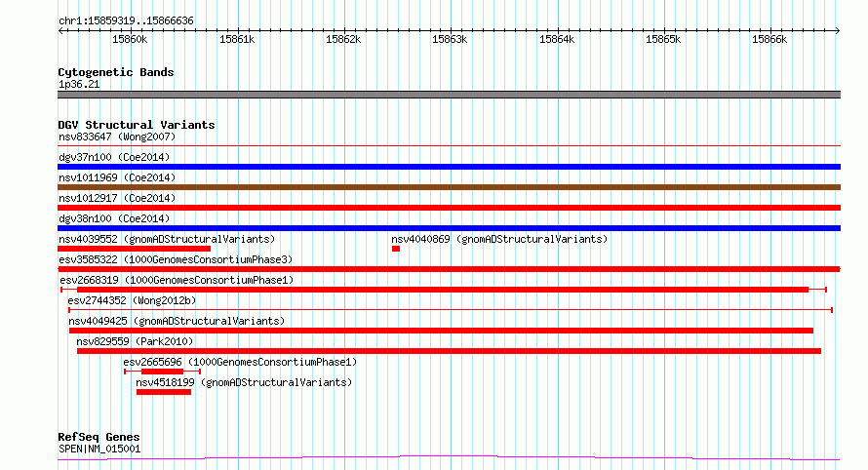This screenshot has height=470, width=868.
Task: Click the right arrow of the coordinate ruler
Action: click(838, 30)
